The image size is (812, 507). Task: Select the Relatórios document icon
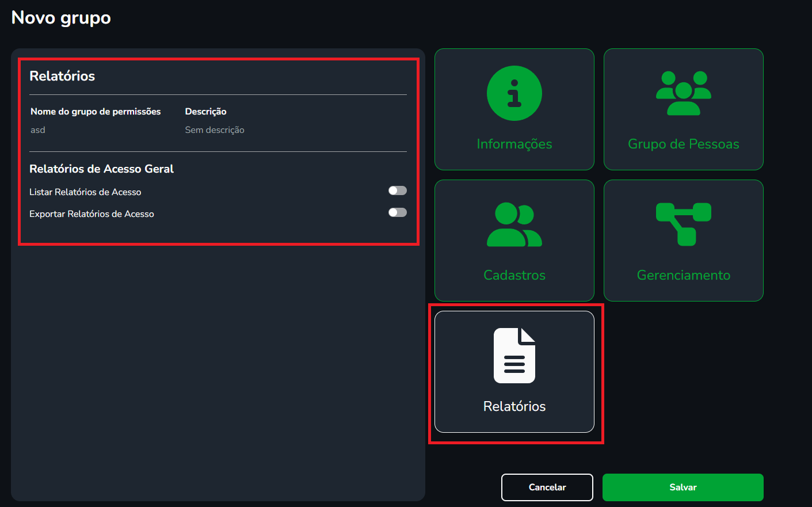[x=514, y=355]
